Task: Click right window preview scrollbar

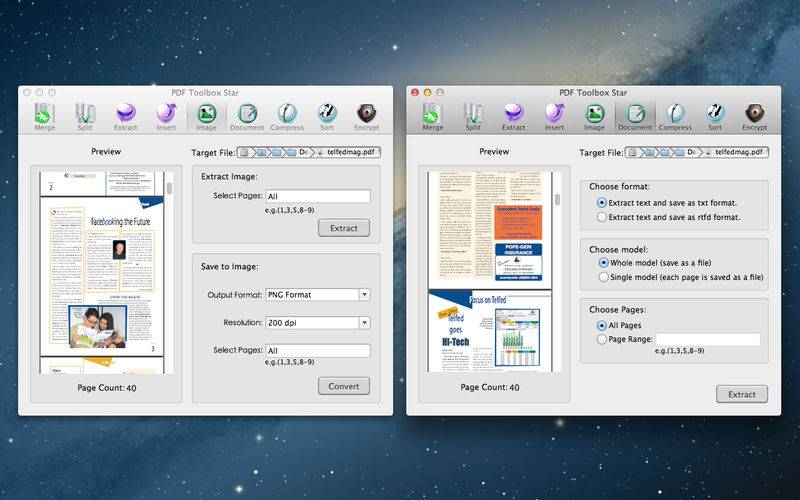Action: click(x=558, y=199)
